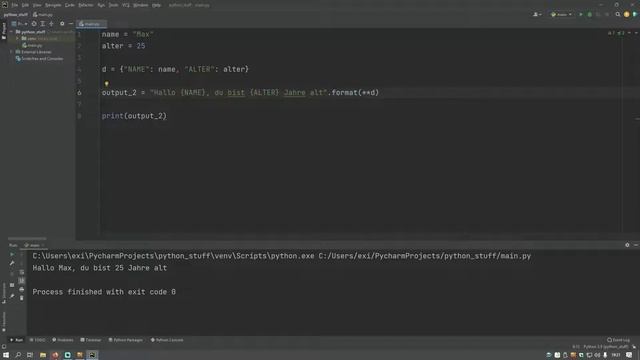Open the VCS menu
This screenshot has height=360, width=640.
pos(126,5)
